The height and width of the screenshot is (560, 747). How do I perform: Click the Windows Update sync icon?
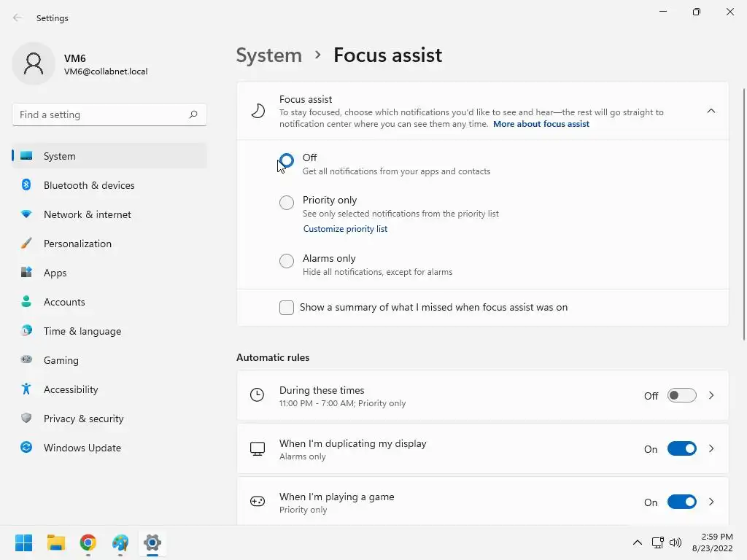coord(26,448)
